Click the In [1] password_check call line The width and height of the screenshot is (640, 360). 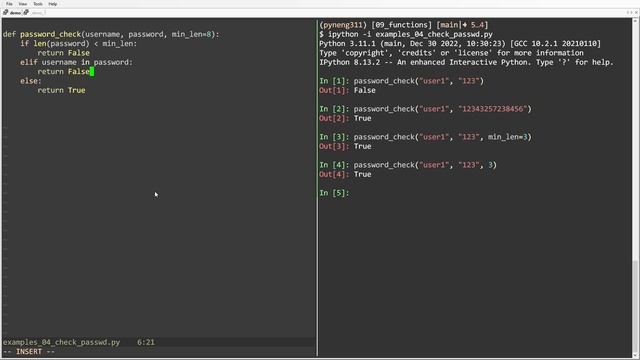pyautogui.click(x=401, y=81)
